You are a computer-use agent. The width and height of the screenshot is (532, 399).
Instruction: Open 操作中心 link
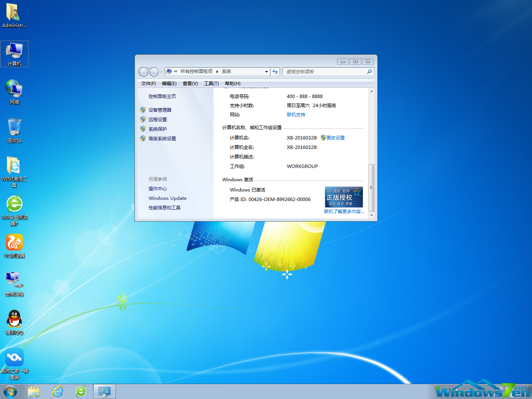(x=158, y=189)
